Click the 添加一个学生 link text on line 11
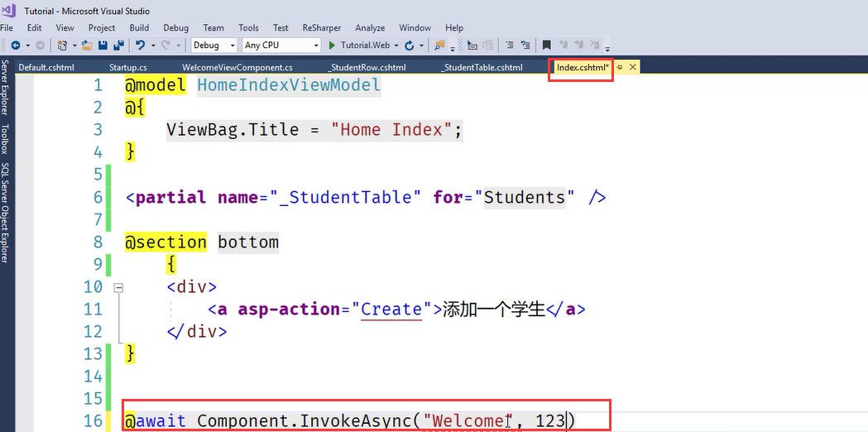Screen dimensions: 868x432 (494, 309)
